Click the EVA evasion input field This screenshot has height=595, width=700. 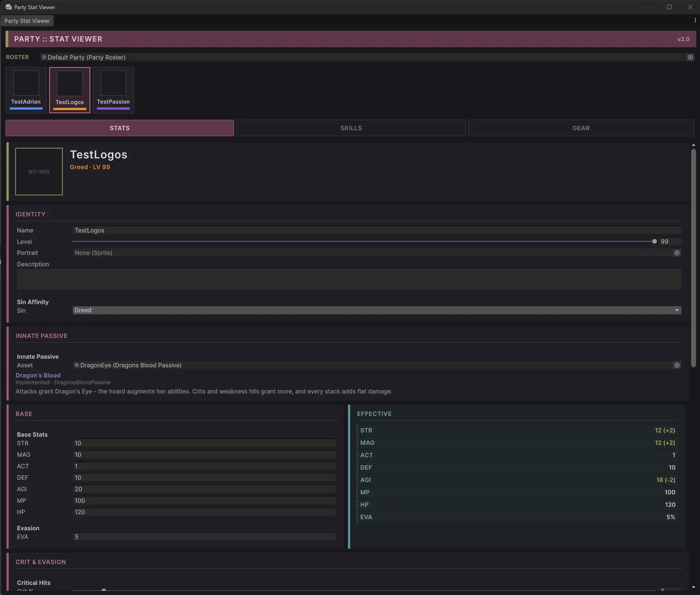(x=204, y=537)
